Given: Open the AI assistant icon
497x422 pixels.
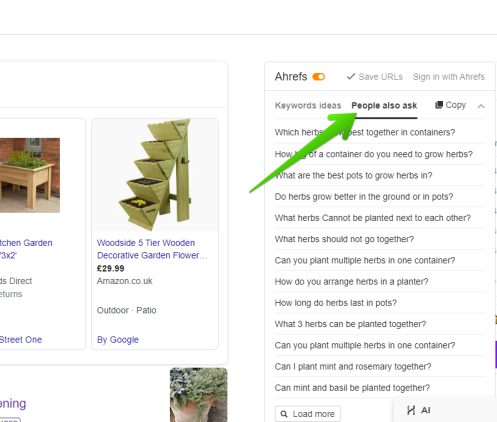Looking at the screenshot, I should (x=411, y=410).
